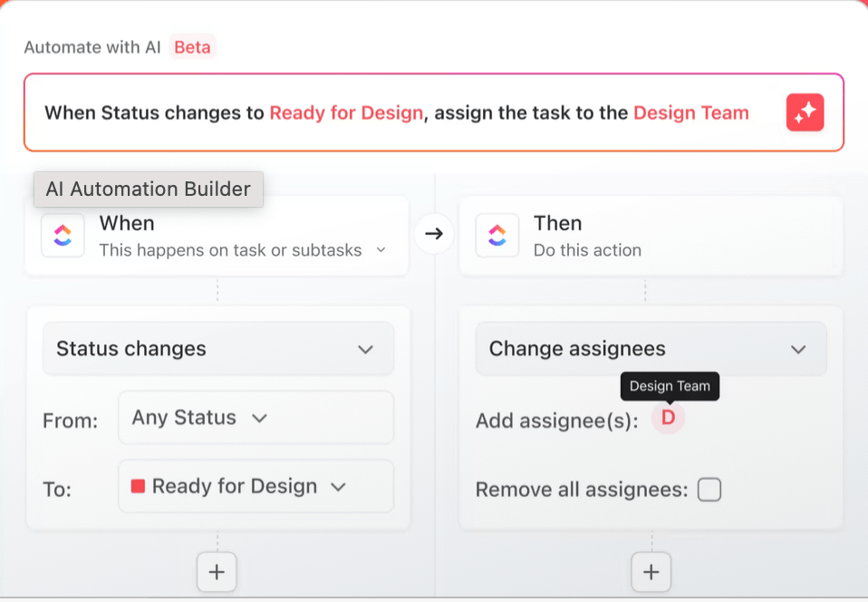Image resolution: width=868 pixels, height=602 pixels.
Task: Click 'Ready for Design' highlighted in the prompt
Action: (346, 112)
